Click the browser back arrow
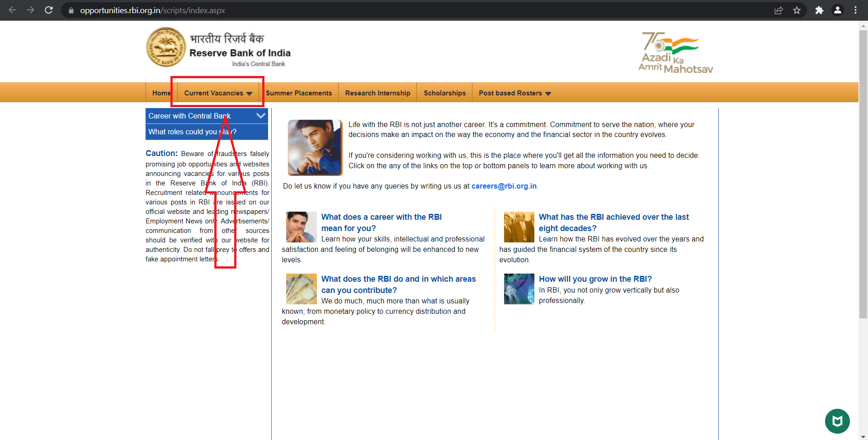 click(x=12, y=10)
